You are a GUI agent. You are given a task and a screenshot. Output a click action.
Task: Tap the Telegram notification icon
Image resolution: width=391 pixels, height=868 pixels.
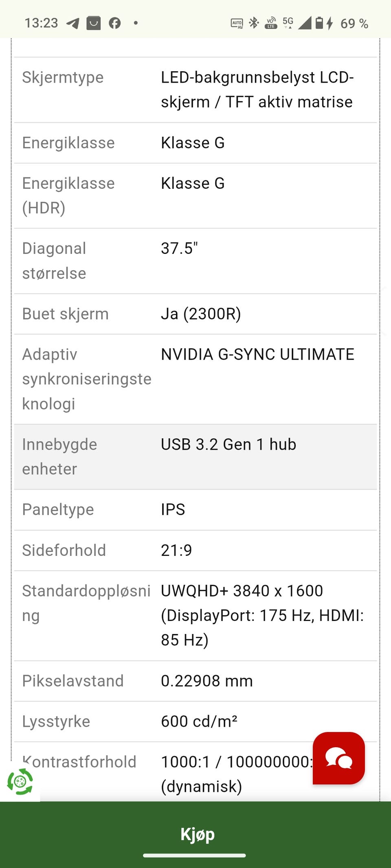coord(73,23)
